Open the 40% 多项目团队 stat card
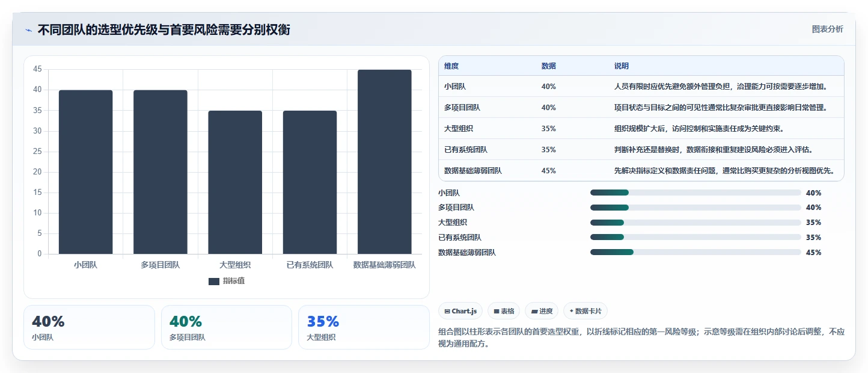 [x=227, y=327]
